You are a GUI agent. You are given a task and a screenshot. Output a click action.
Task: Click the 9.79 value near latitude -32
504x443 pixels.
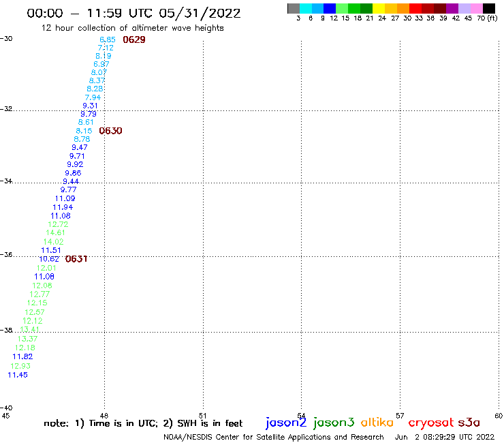click(88, 114)
